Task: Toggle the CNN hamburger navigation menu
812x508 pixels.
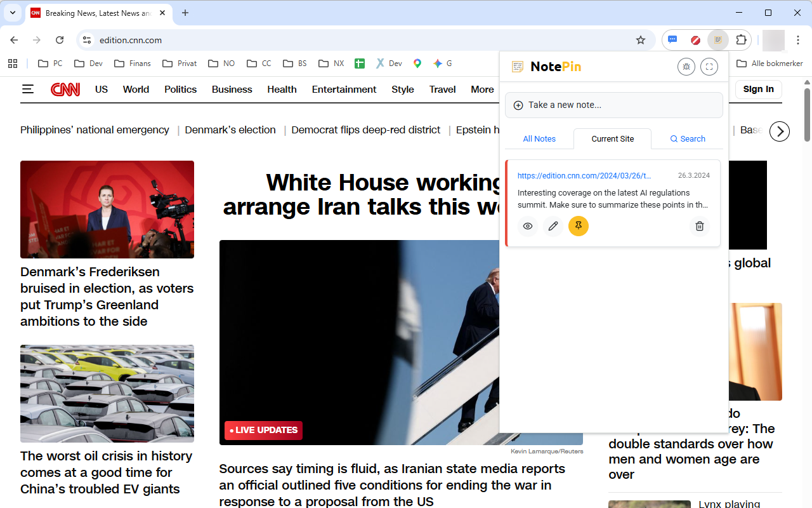Action: point(28,89)
